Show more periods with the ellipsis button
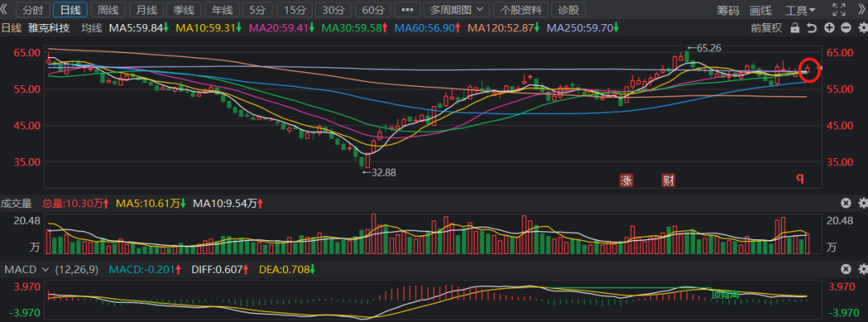The image size is (868, 322). tap(409, 10)
